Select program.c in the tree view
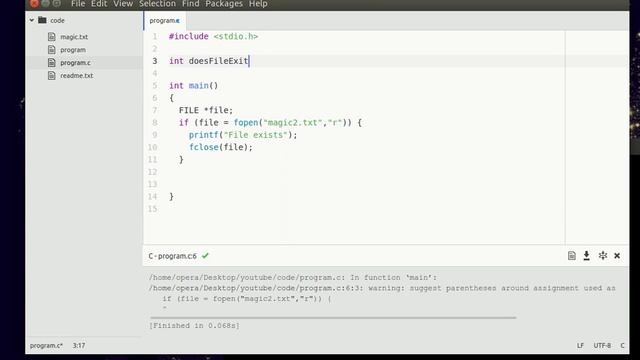The height and width of the screenshot is (360, 640). (75, 63)
